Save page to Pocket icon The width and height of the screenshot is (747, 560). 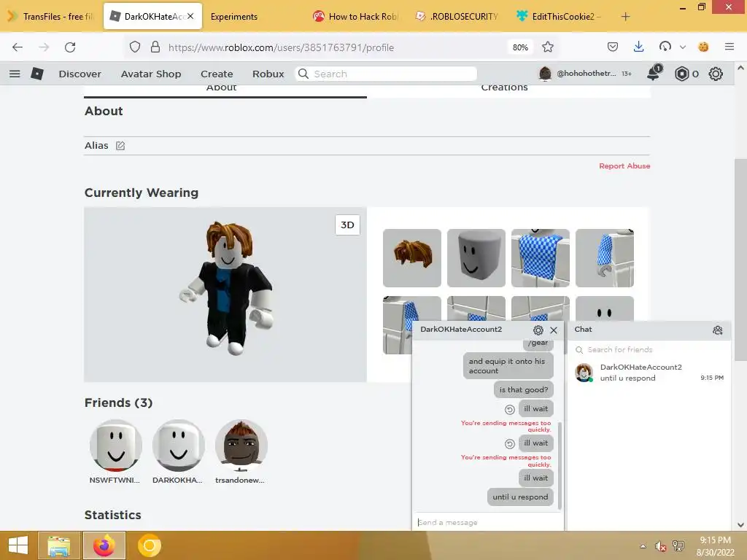click(613, 47)
